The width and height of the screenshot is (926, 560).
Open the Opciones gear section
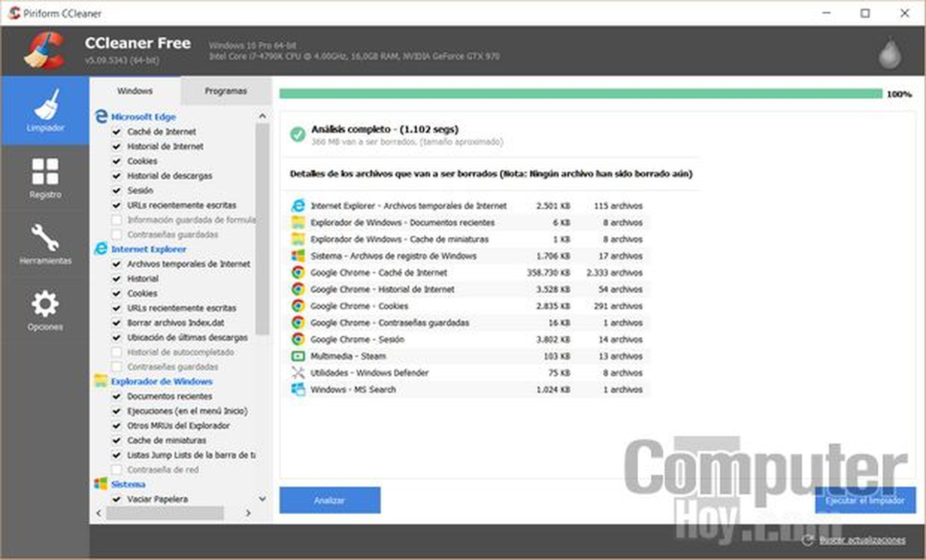[45, 310]
